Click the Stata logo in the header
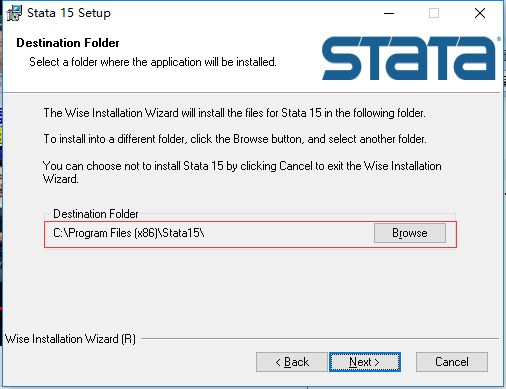This screenshot has width=506, height=389. [409, 58]
